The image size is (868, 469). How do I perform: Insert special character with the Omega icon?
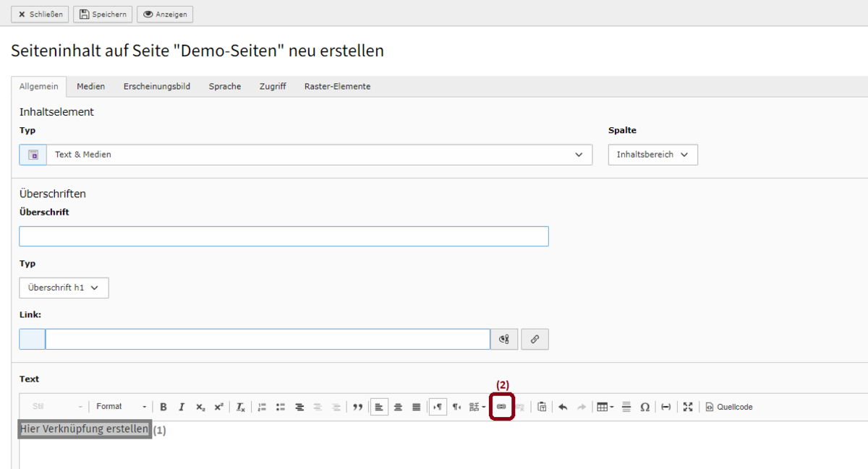tap(644, 407)
